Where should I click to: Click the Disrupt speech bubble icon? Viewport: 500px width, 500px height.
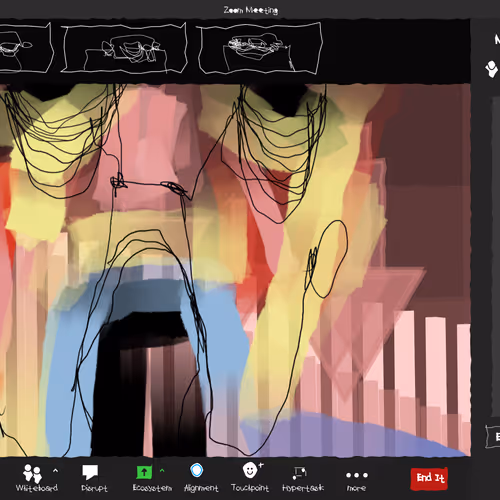90,472
